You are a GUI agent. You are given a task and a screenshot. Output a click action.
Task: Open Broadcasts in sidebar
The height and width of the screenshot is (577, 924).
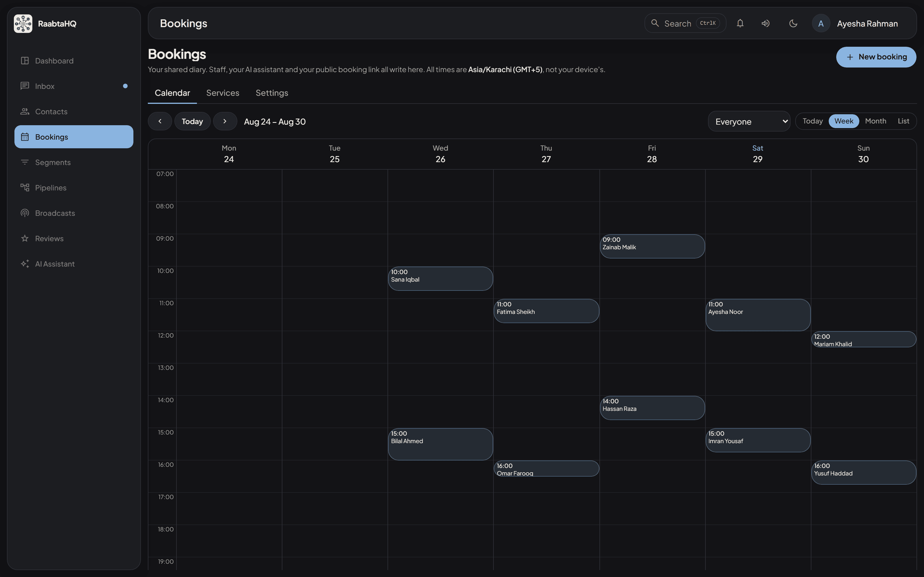74,213
